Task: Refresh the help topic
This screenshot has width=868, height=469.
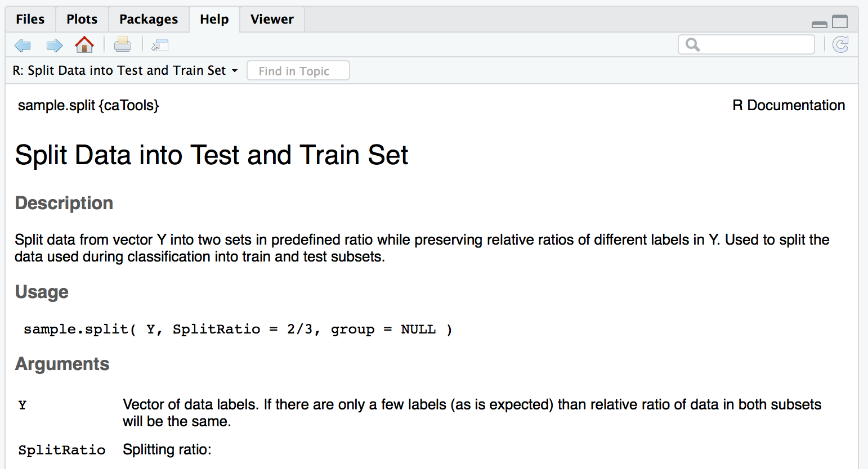Action: (840, 44)
